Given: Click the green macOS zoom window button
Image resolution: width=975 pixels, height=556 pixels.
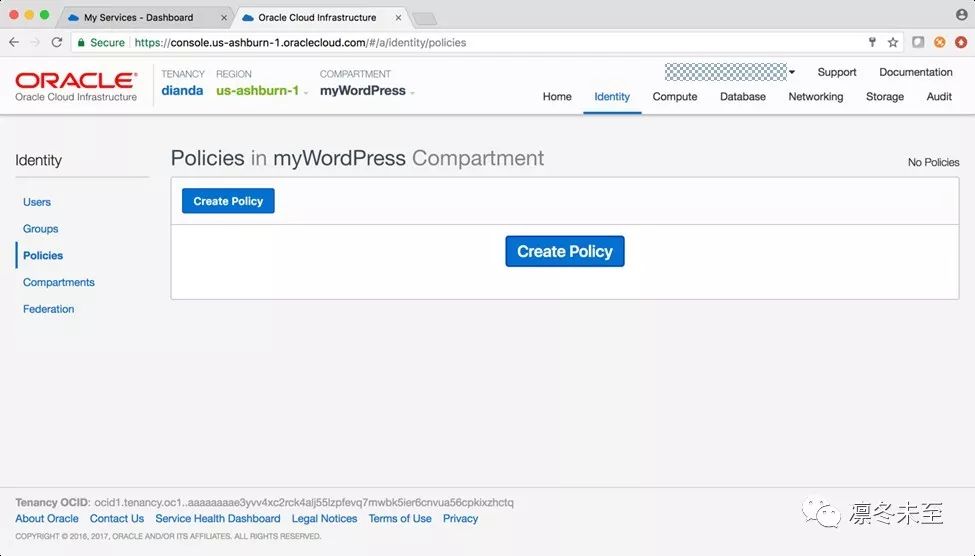Looking at the screenshot, I should coord(44,15).
